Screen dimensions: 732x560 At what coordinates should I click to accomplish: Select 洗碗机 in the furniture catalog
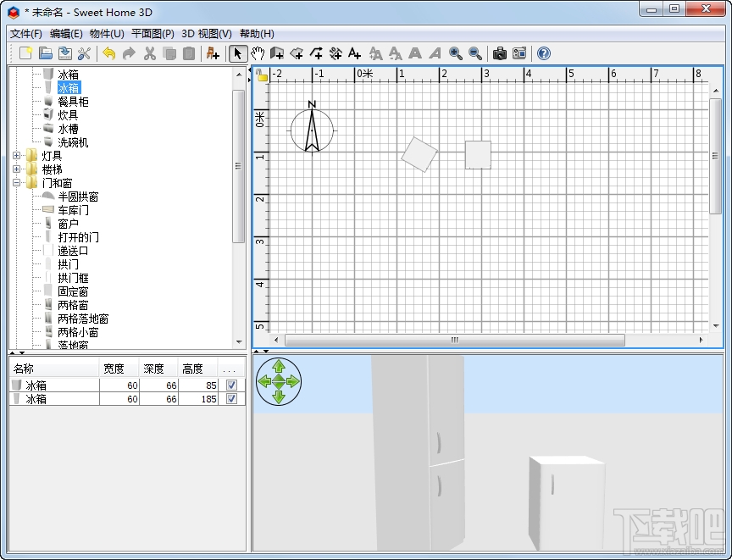[x=73, y=142]
